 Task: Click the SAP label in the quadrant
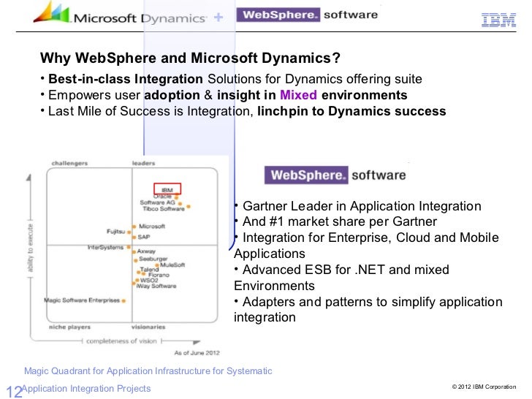(144, 237)
